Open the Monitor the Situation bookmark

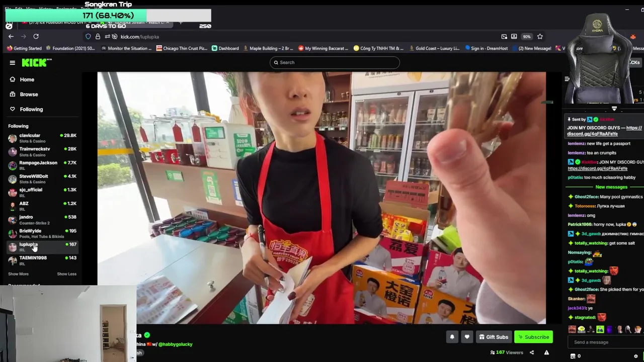click(x=126, y=48)
